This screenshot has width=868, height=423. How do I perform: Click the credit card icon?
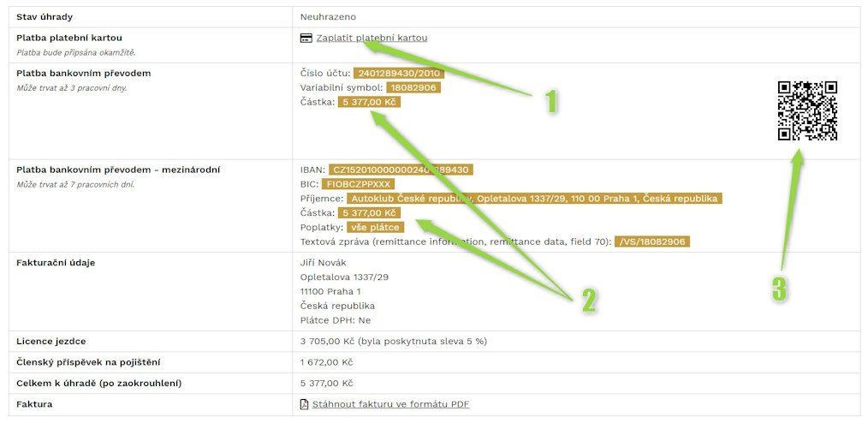(306, 38)
